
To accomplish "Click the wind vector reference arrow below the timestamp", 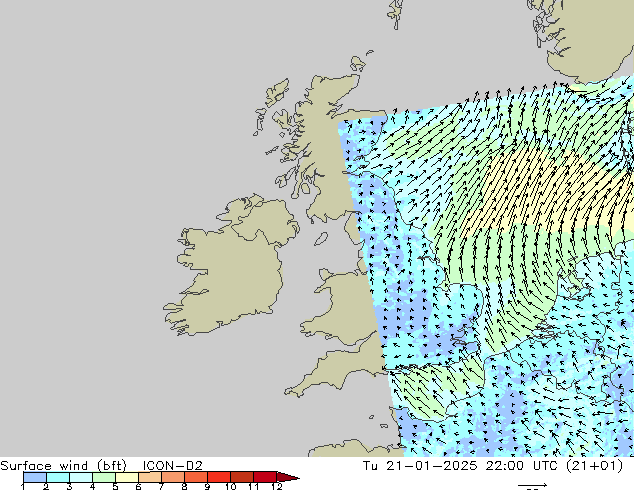I will click(x=533, y=485).
